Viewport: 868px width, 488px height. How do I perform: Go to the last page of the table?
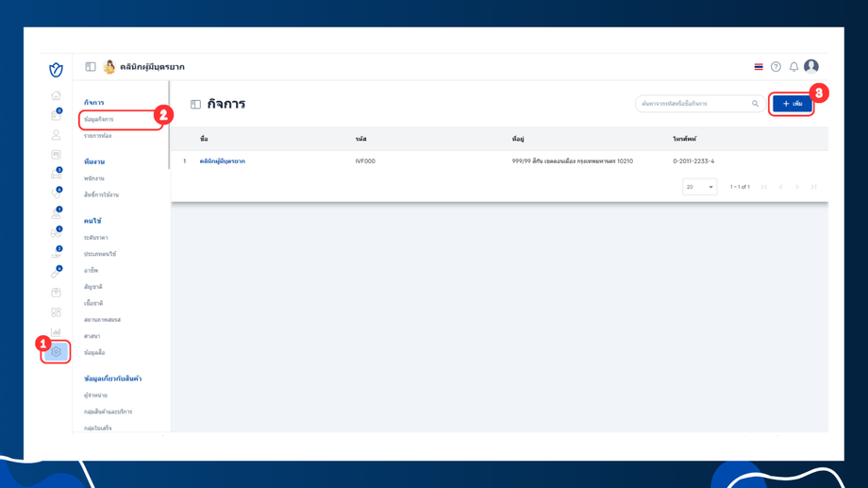point(813,187)
